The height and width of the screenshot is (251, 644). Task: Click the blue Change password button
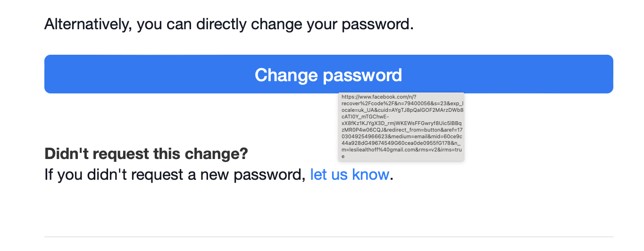[x=328, y=74]
